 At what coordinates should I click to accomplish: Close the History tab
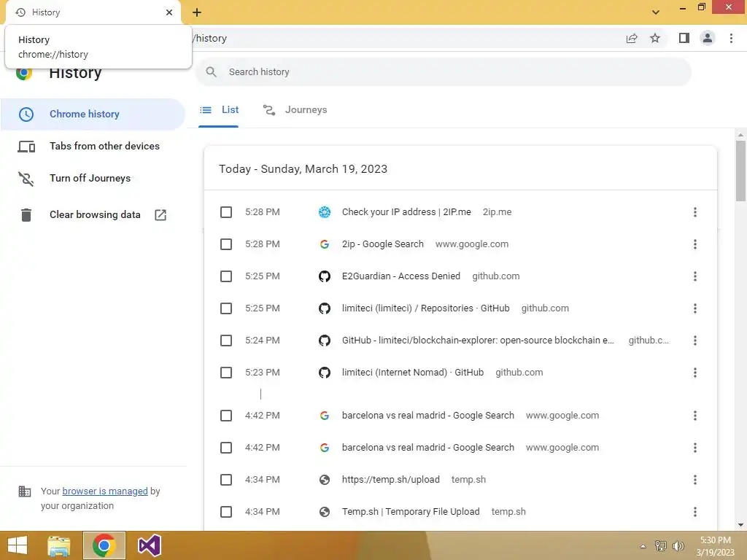pos(169,12)
